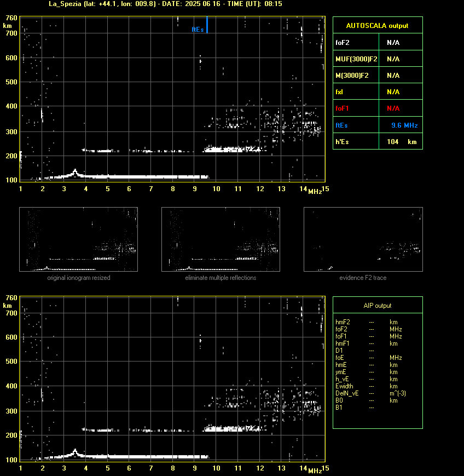464x476 pixels.
Task: Click the red foF1 label
Action: (342, 108)
